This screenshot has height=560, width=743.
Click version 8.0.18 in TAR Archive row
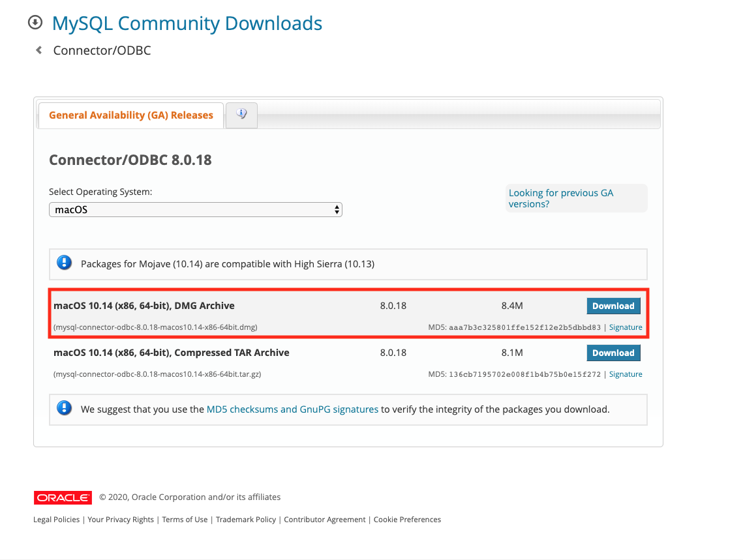[393, 353]
